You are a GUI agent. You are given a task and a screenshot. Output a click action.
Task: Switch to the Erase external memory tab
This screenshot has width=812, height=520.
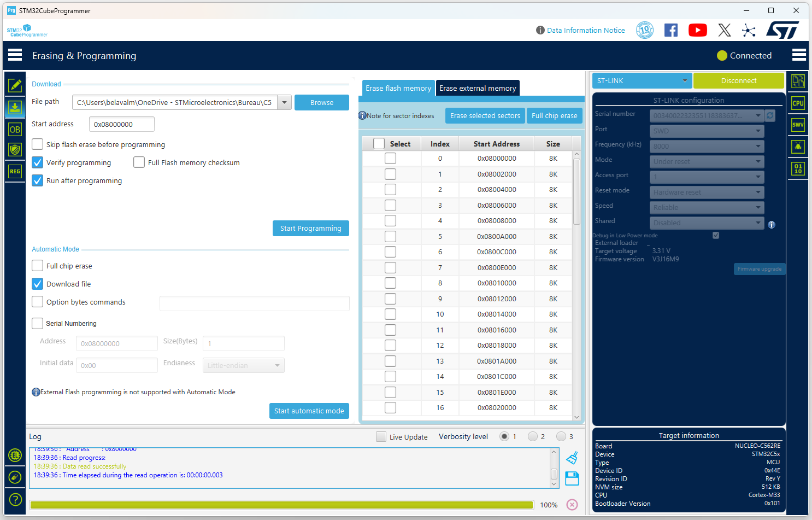click(478, 88)
